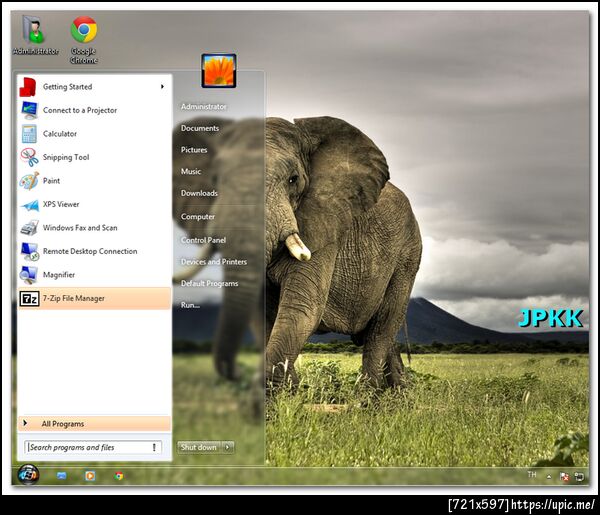Click the Search programs and files box
The width and height of the screenshot is (600, 515).
point(93,447)
